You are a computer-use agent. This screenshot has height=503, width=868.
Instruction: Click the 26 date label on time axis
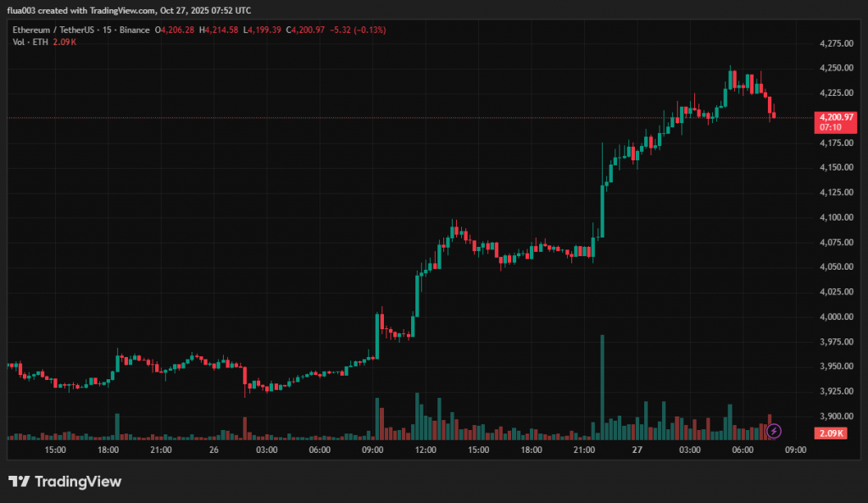213,450
